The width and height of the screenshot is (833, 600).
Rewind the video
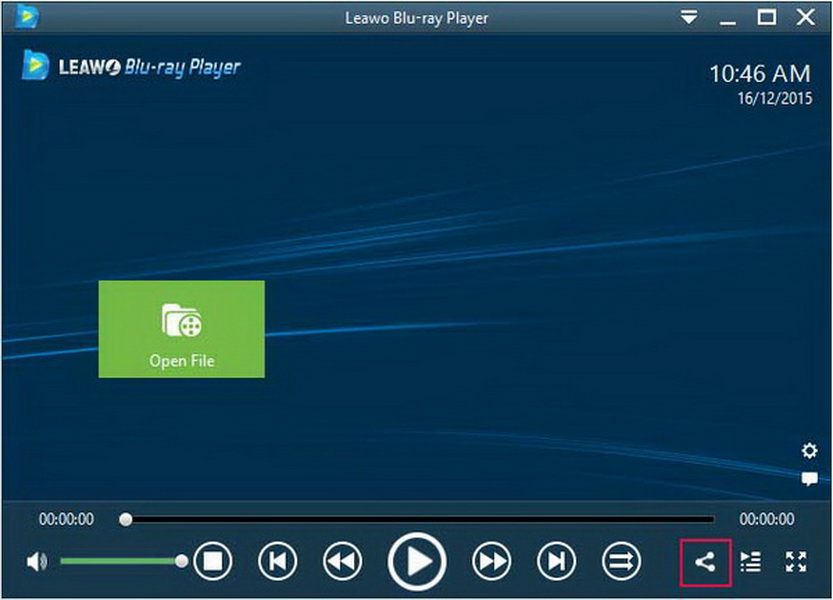[x=343, y=562]
